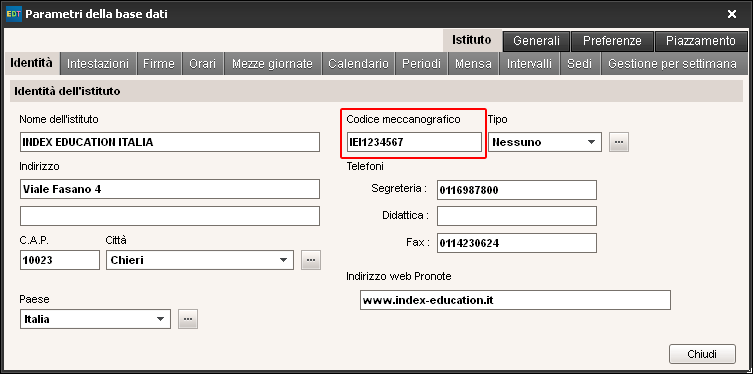Click the Codice meccanografico field

pos(414,142)
